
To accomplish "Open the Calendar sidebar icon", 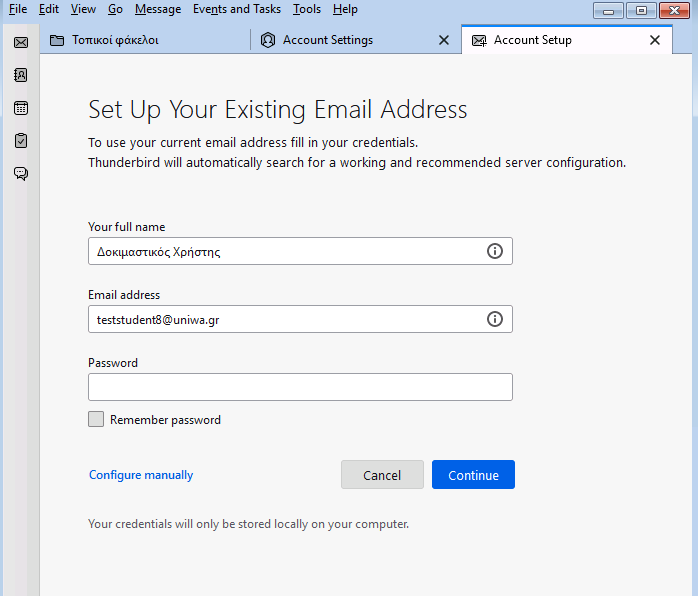I will coord(20,108).
